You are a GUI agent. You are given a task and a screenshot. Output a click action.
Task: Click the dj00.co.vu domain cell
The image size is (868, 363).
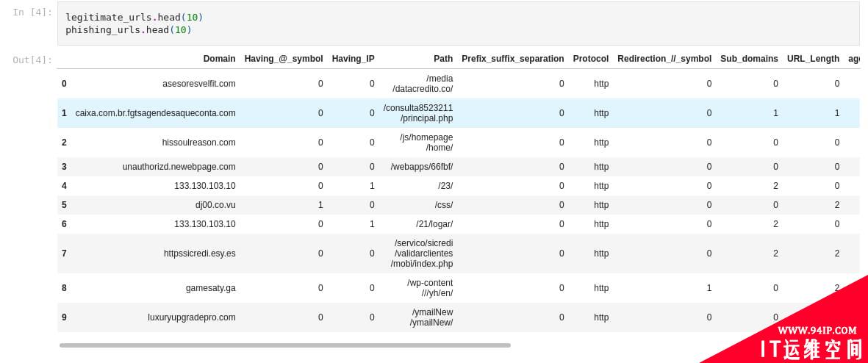tap(215, 205)
